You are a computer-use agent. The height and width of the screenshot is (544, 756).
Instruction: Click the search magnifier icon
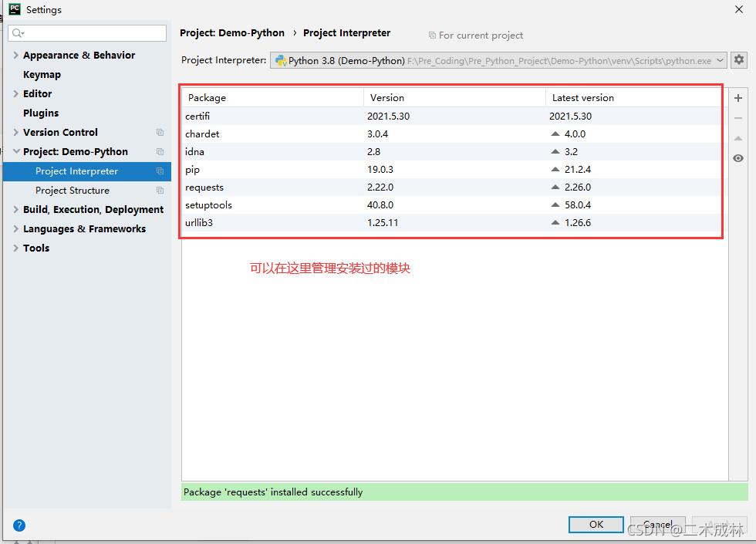[18, 32]
